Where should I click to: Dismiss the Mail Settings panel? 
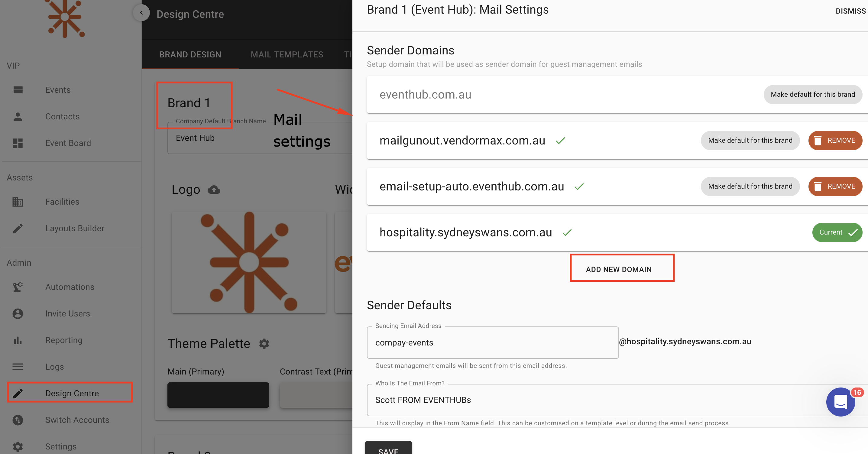click(850, 11)
